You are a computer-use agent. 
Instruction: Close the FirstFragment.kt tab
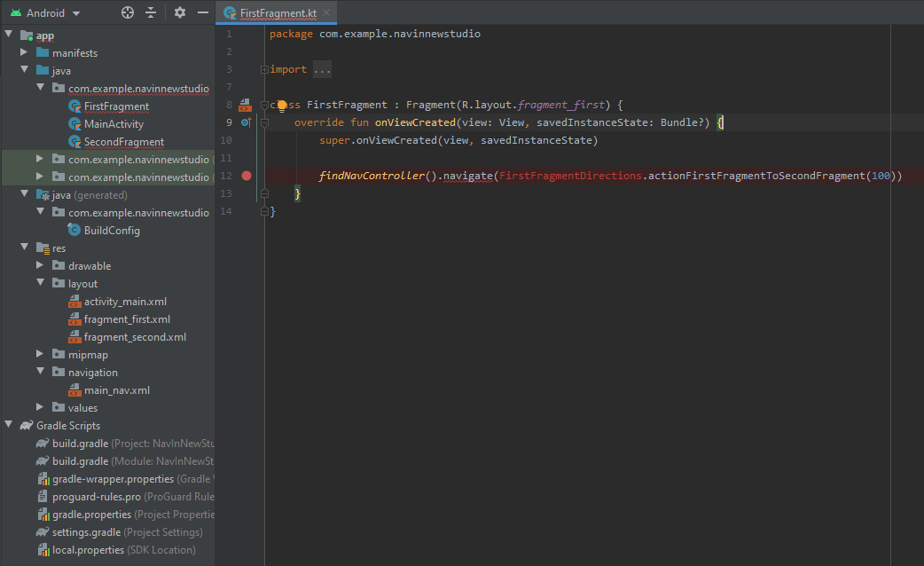point(326,13)
